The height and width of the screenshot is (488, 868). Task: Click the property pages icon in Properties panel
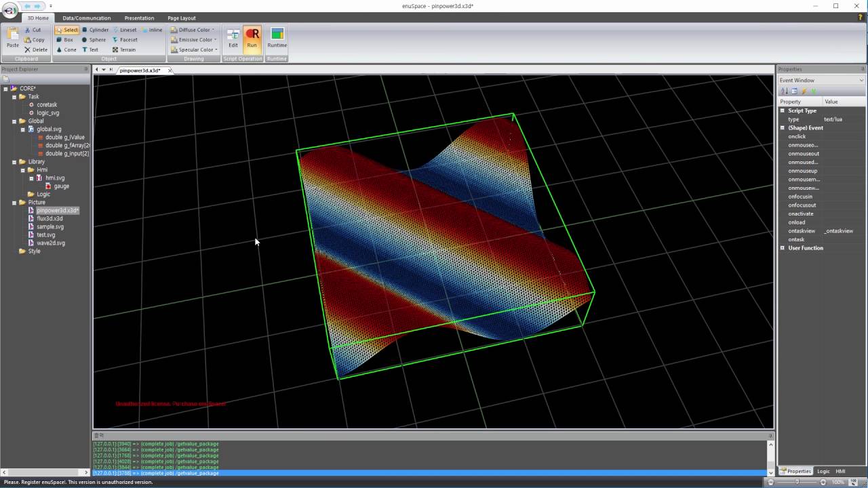coord(794,91)
